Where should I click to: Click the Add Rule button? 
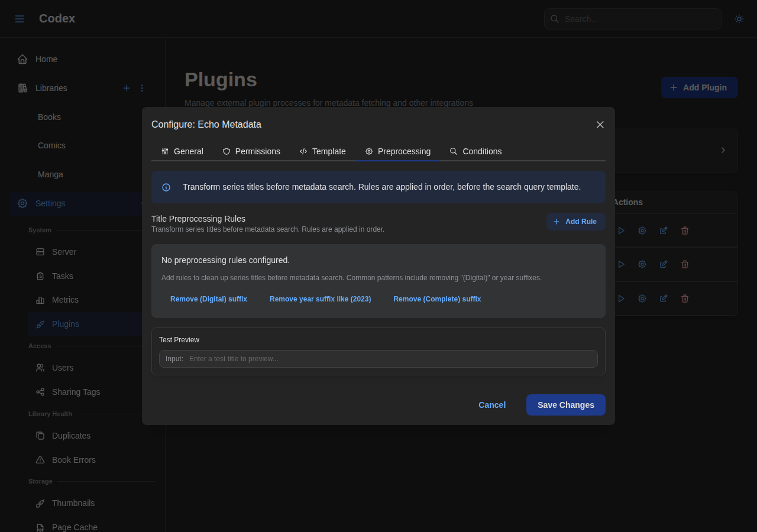575,222
